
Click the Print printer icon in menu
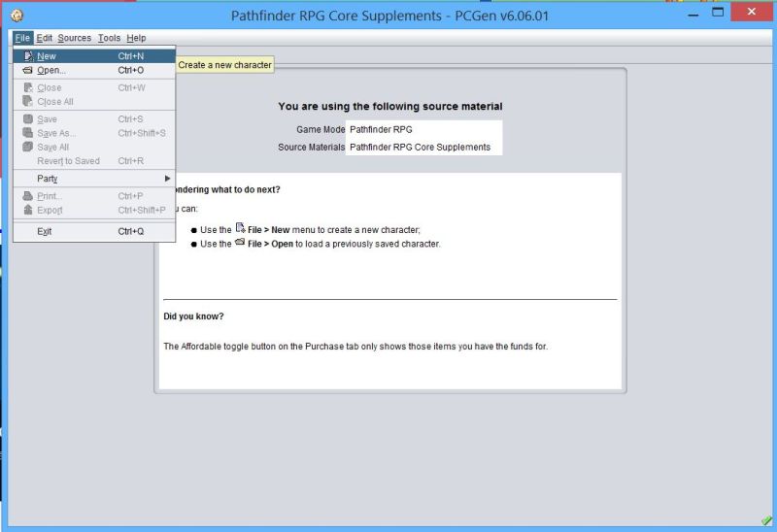click(x=28, y=196)
